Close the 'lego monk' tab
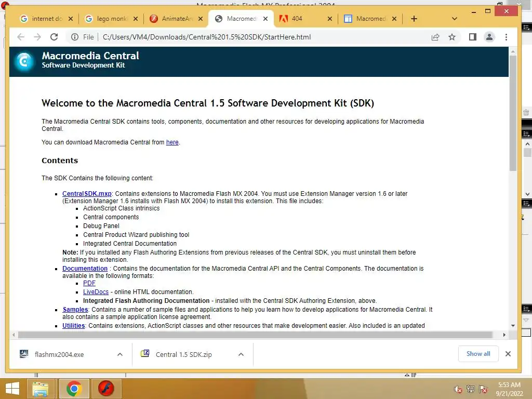 point(136,19)
